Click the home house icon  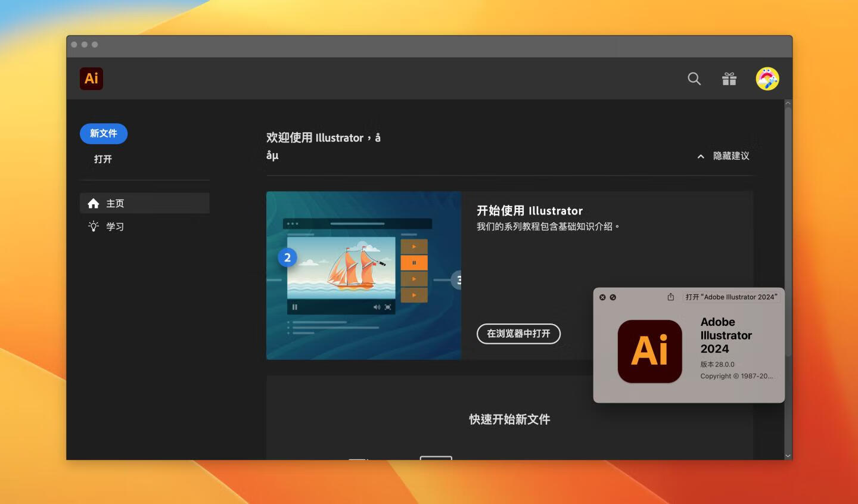click(x=94, y=203)
